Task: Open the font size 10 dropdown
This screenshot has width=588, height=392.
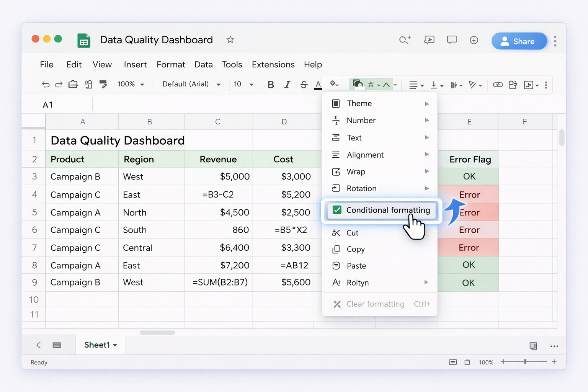Action: point(243,84)
